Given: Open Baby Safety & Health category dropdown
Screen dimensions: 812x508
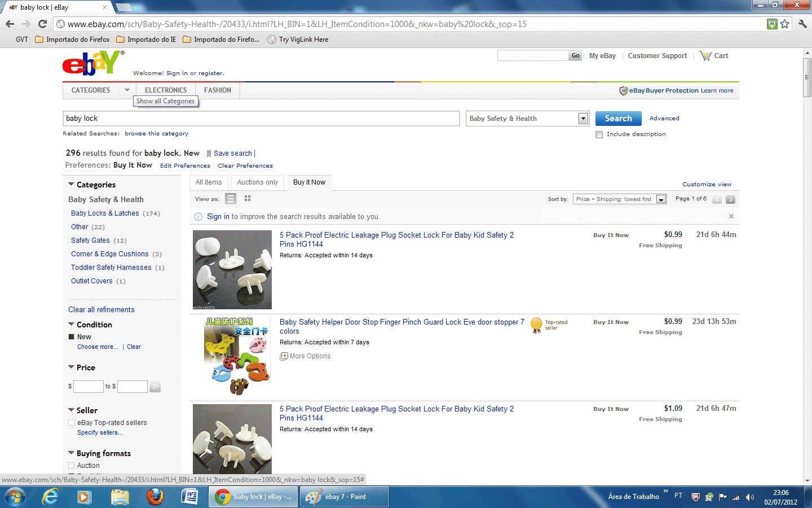Looking at the screenshot, I should [583, 119].
